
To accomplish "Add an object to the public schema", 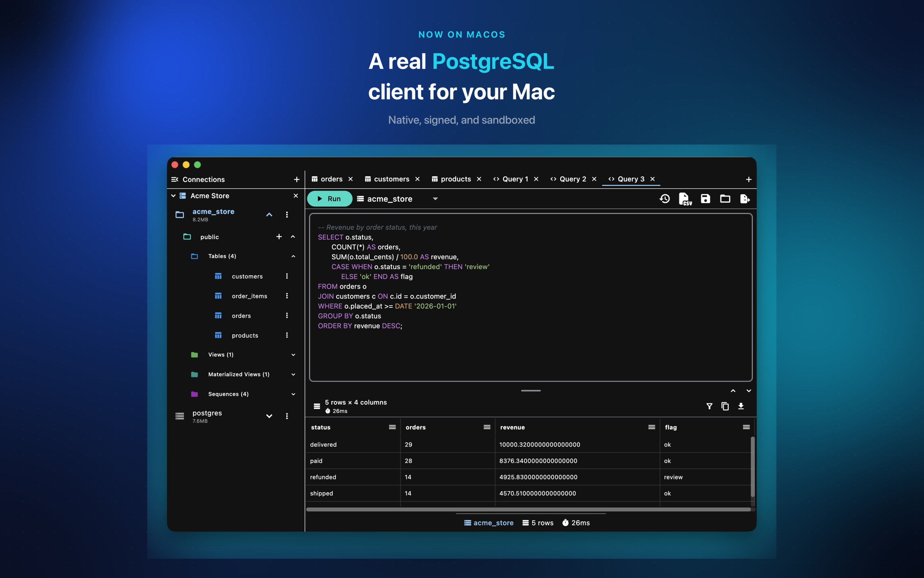I will tap(279, 237).
